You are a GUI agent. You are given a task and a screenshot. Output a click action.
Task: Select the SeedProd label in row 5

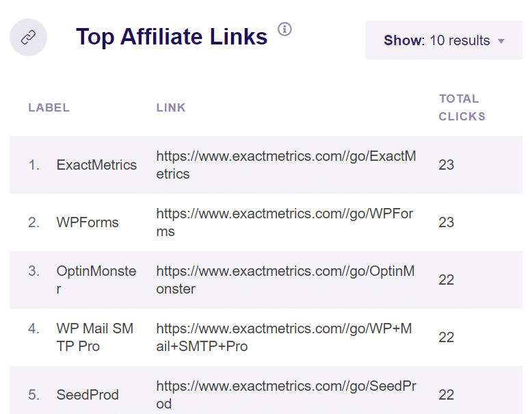(88, 395)
